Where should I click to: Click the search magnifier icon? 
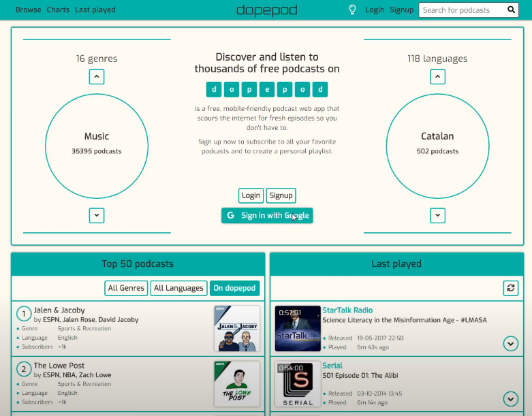click(x=511, y=10)
